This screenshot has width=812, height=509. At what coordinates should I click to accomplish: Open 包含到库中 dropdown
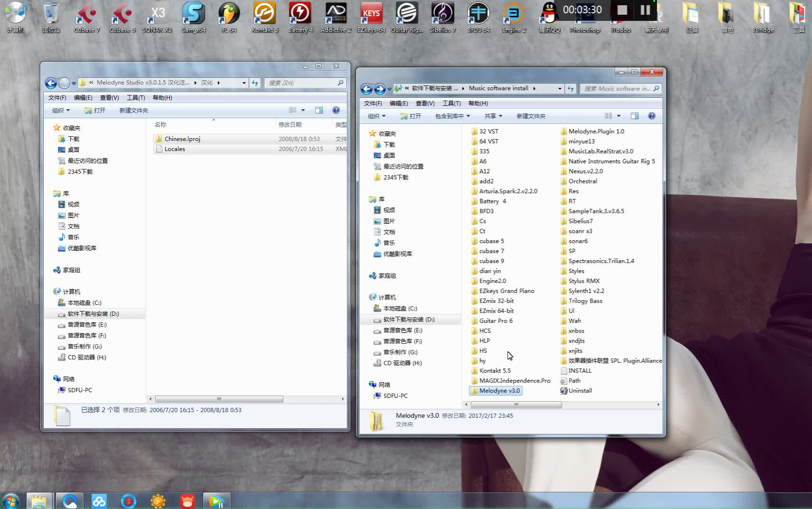452,116
